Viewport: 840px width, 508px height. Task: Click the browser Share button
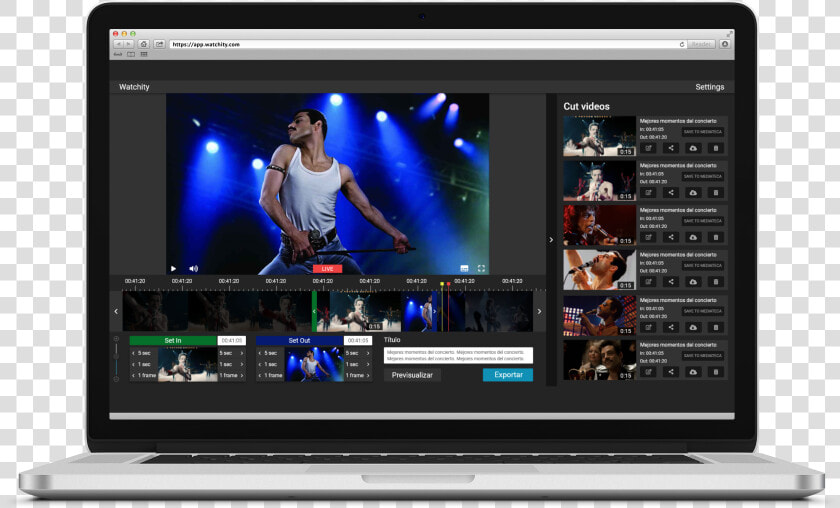point(159,44)
